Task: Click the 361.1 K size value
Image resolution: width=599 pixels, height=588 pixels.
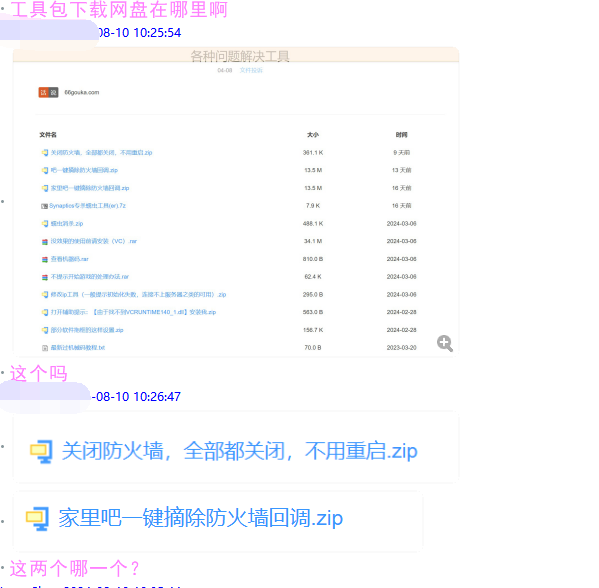Action: point(313,152)
